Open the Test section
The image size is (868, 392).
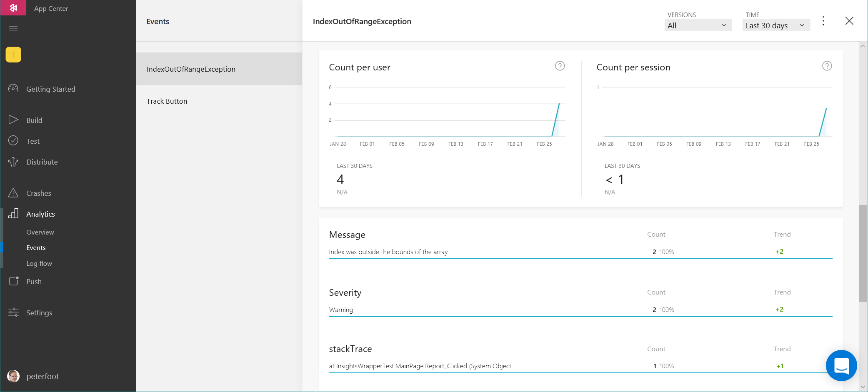click(33, 141)
